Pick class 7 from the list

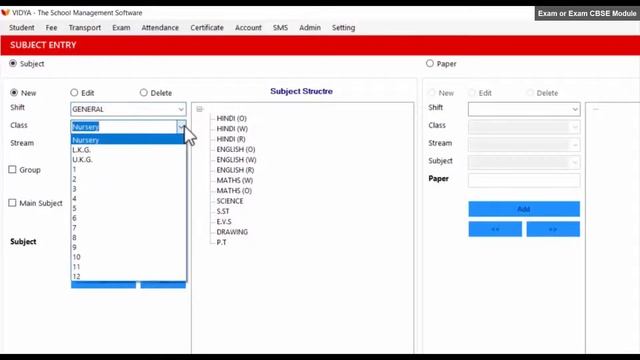[x=128, y=228]
